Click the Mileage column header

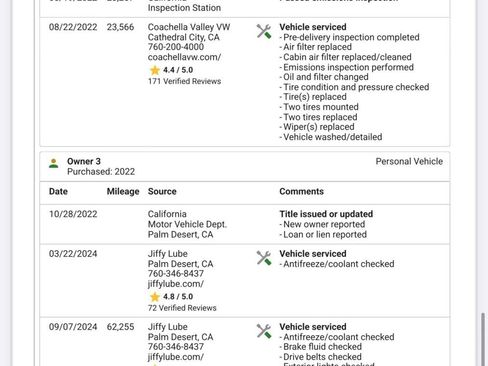(x=123, y=191)
